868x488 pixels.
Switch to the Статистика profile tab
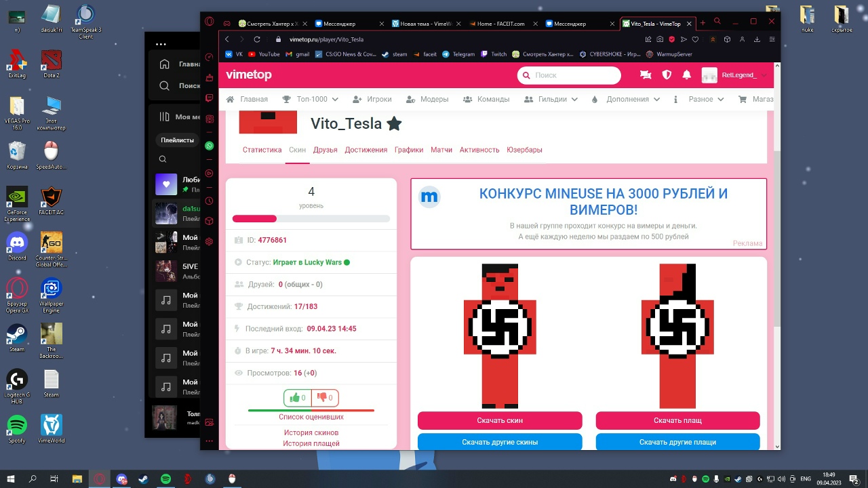(x=262, y=150)
